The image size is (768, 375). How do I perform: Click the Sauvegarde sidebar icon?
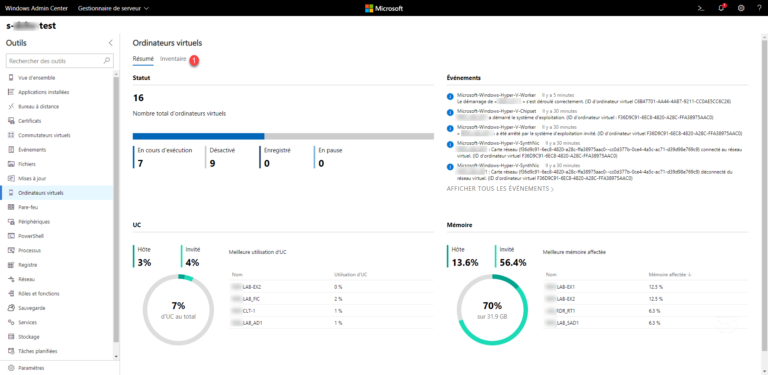click(11, 308)
